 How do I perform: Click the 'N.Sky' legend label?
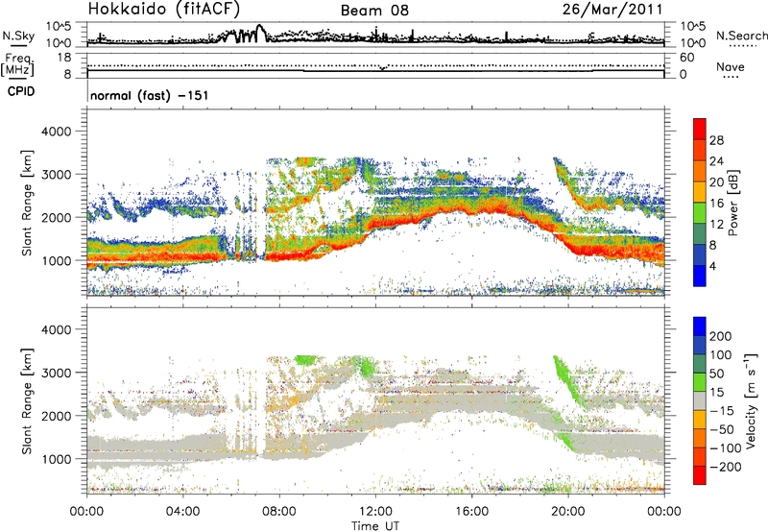tap(18, 36)
